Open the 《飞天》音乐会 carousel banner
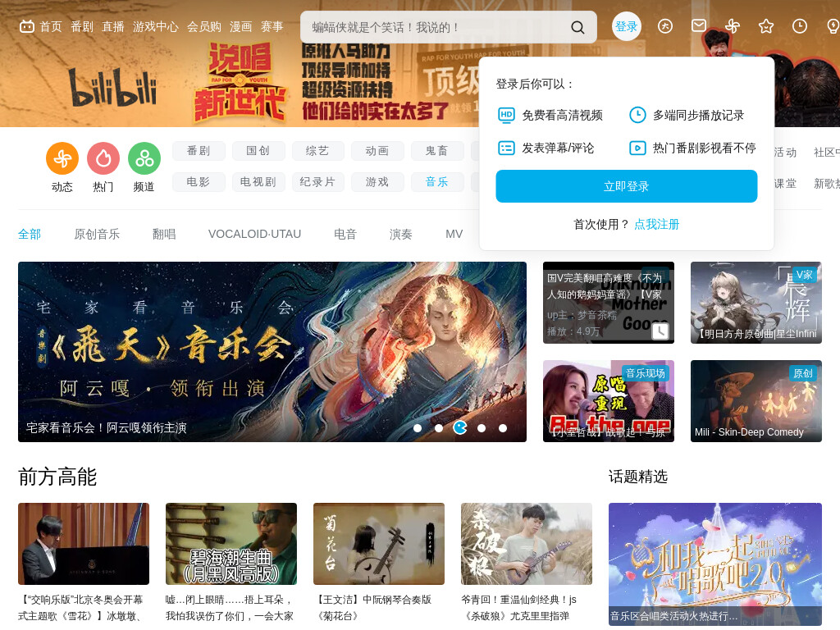 coord(272,352)
